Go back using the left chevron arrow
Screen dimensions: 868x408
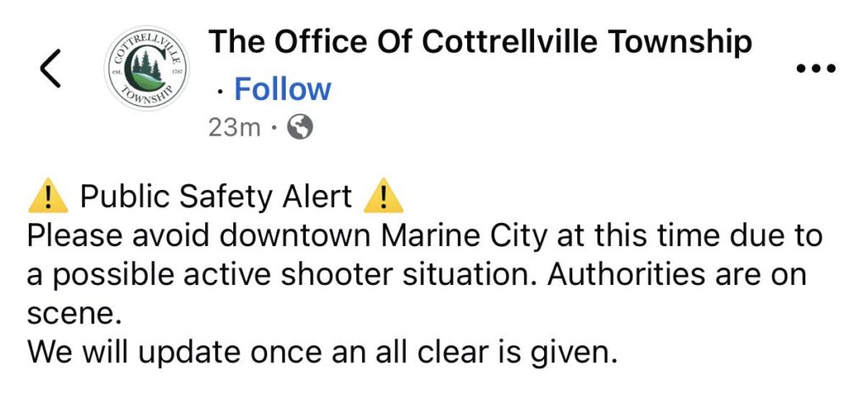click(x=51, y=68)
